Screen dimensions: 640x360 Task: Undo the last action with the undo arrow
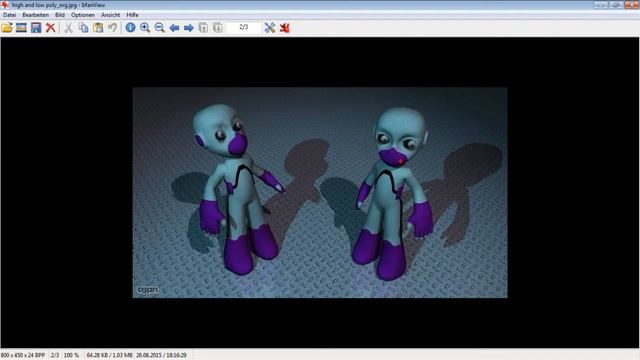(113, 28)
